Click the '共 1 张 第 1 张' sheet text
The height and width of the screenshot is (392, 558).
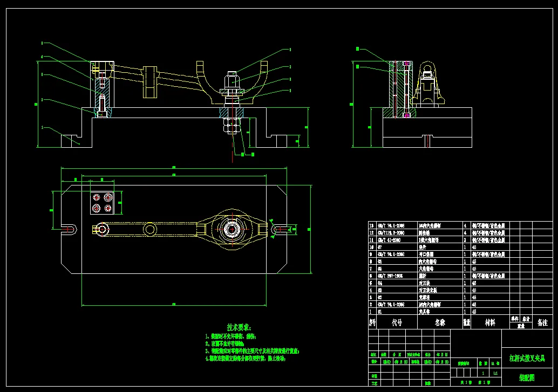475,383
